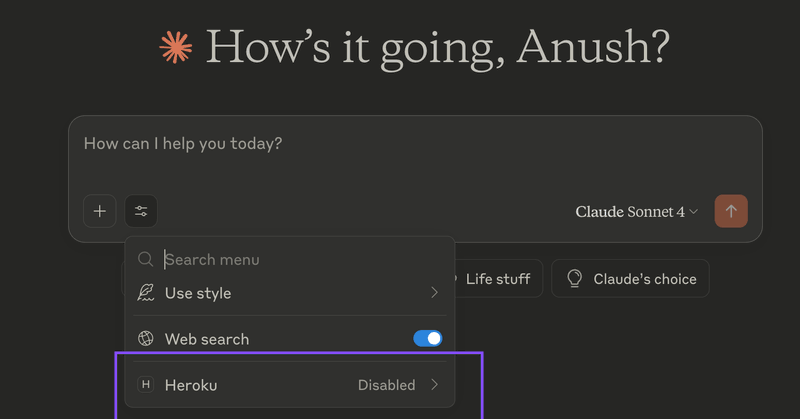
Task: Expand the Use style submenu chevron
Action: [x=434, y=292]
